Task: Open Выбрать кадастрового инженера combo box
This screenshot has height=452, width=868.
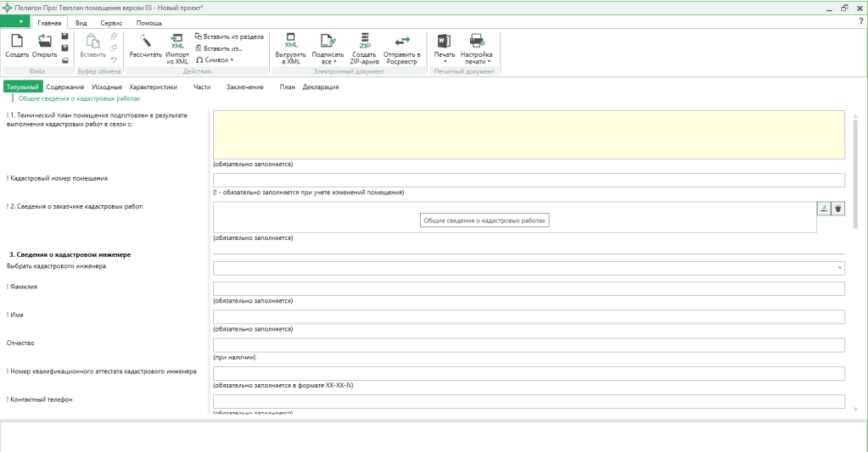Action: [529, 268]
